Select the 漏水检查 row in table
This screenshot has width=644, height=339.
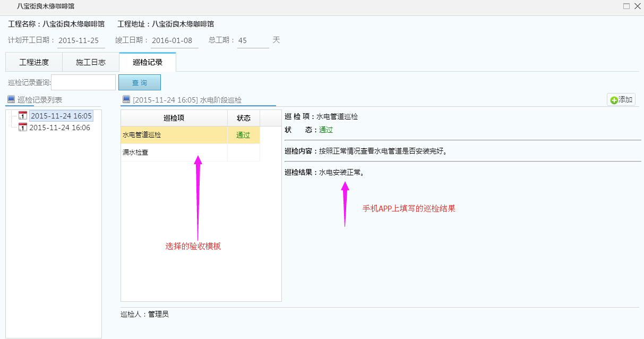(174, 152)
